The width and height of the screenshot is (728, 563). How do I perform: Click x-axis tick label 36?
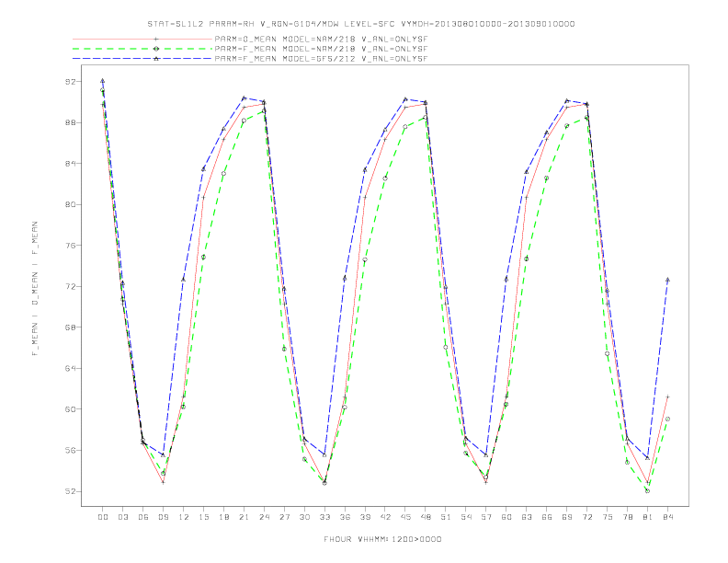pyautogui.click(x=345, y=517)
